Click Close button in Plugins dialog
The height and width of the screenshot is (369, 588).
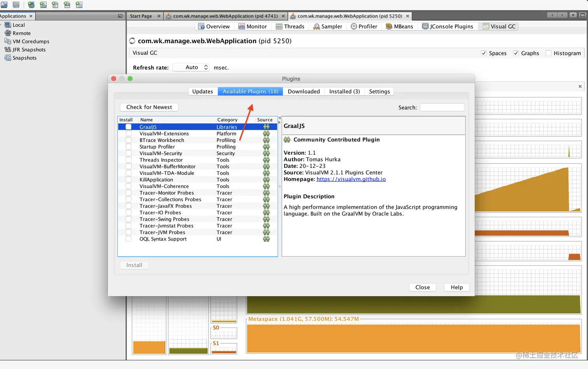point(422,287)
